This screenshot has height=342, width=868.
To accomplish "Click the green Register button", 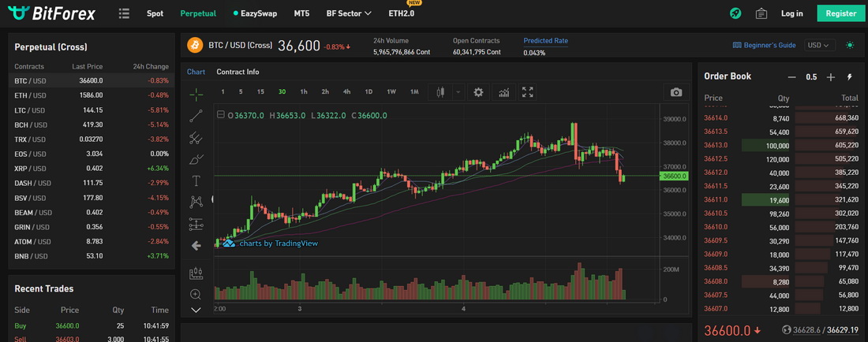I will tap(840, 13).
